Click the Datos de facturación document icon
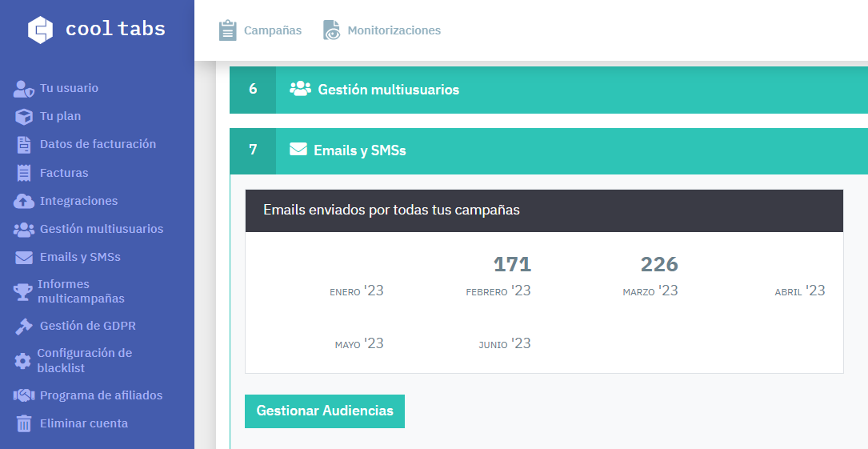 (x=24, y=145)
